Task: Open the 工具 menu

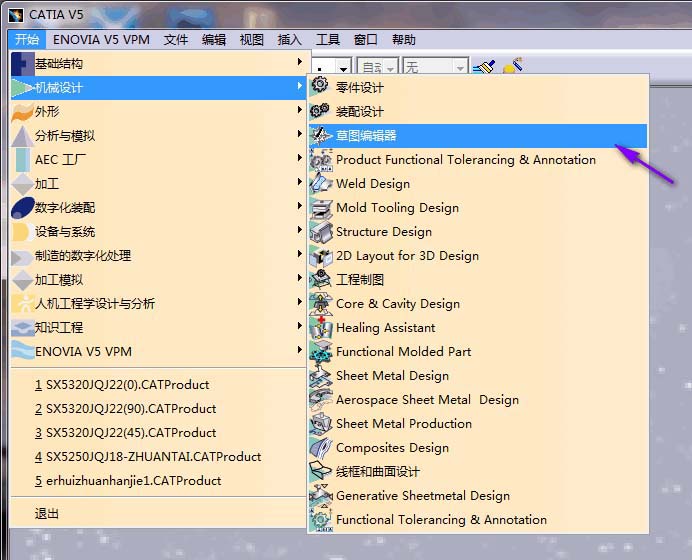Action: click(x=327, y=40)
